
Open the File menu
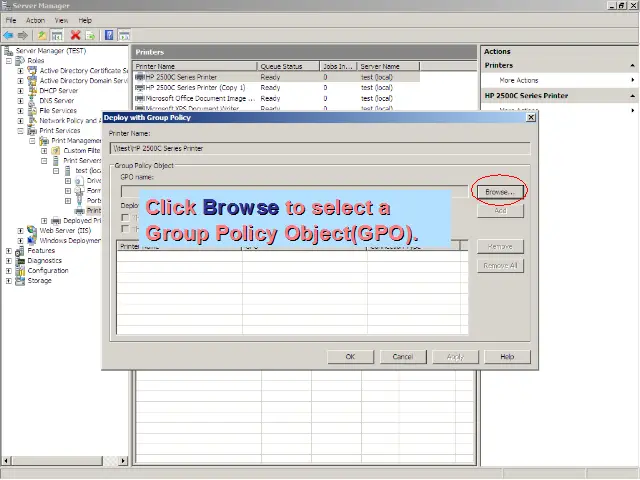tap(11, 20)
